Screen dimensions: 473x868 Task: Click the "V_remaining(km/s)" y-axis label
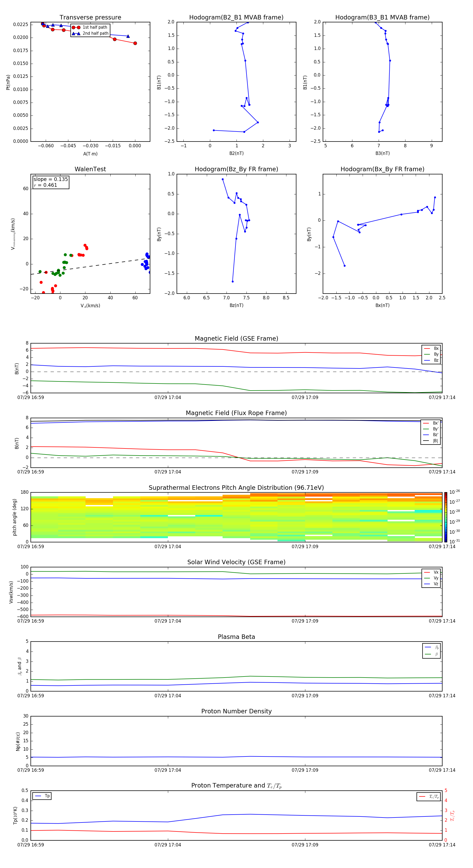point(13,234)
